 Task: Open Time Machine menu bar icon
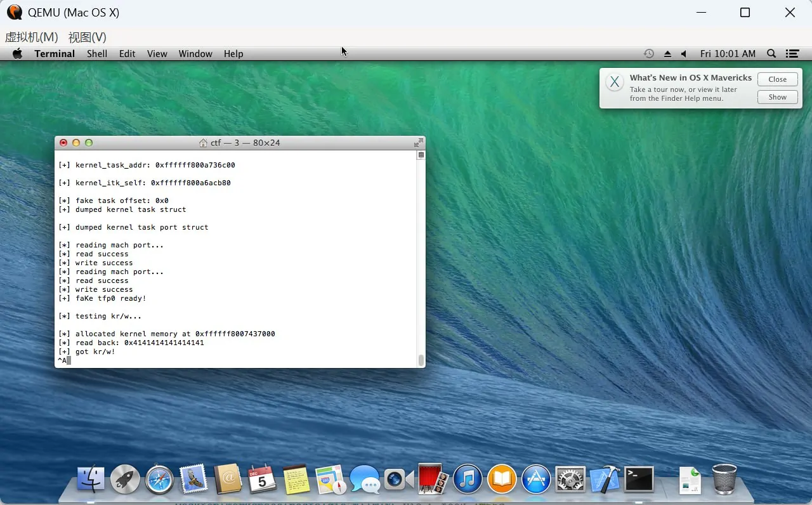click(x=648, y=54)
